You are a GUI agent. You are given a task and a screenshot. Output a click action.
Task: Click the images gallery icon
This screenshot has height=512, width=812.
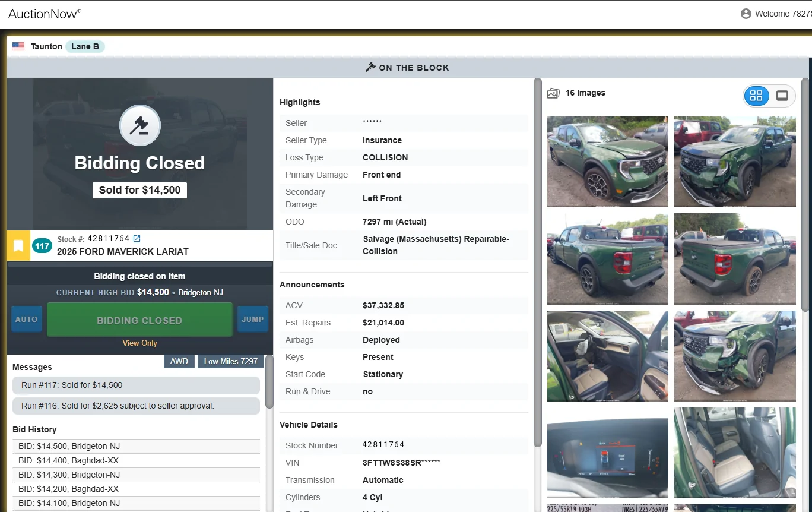pos(554,93)
